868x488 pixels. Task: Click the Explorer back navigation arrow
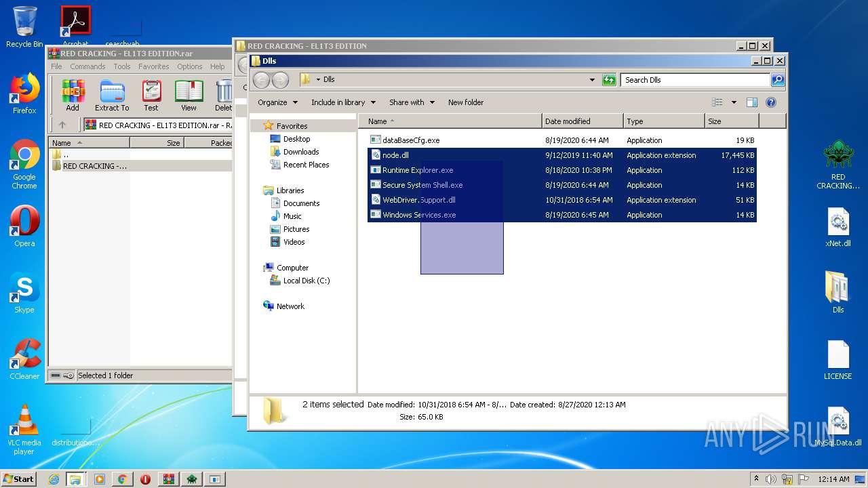pyautogui.click(x=261, y=80)
